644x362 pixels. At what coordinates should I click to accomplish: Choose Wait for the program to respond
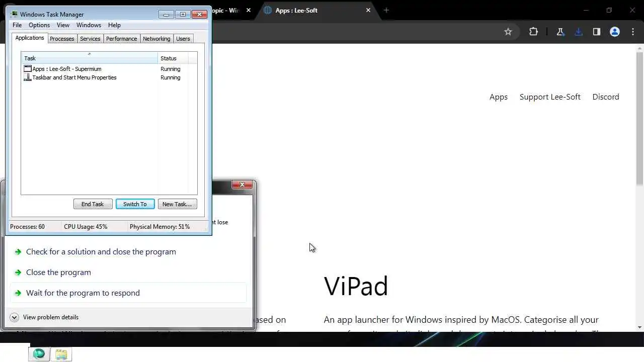(128, 293)
